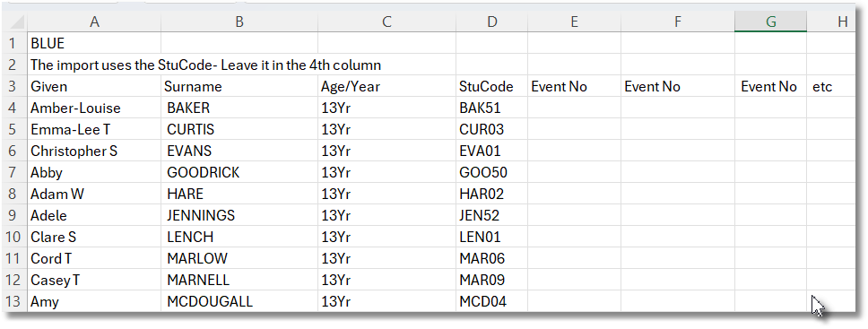Viewport: 868px width, 329px height.
Task: Select the Amy cell
Action: tap(94, 301)
